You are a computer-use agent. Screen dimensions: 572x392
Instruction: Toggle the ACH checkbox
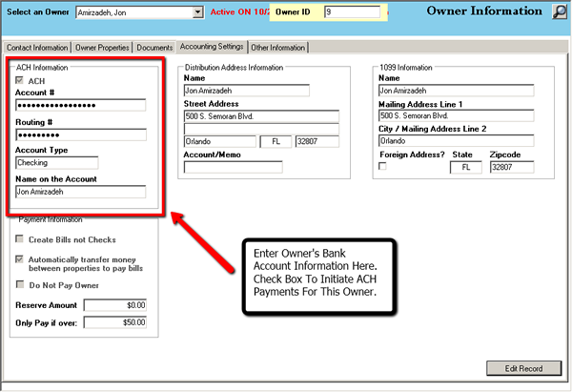tap(19, 80)
